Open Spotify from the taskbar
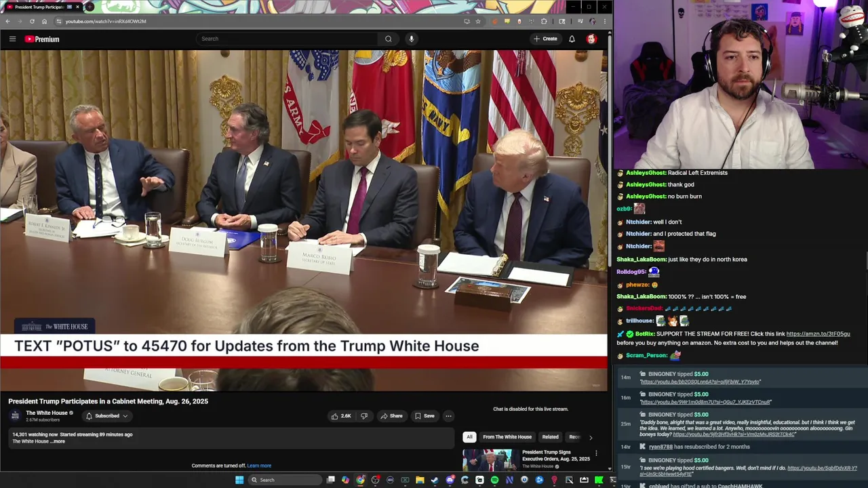868x488 pixels. 494,480
